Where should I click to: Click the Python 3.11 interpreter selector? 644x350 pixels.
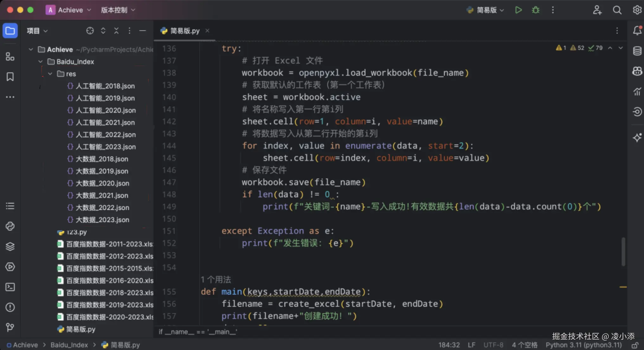click(x=583, y=345)
